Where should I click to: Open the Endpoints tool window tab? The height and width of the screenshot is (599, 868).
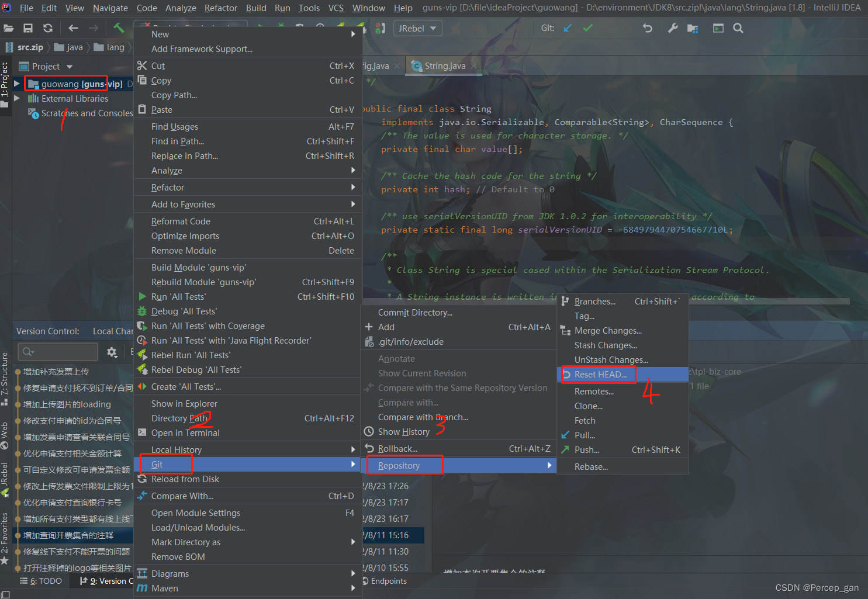384,581
